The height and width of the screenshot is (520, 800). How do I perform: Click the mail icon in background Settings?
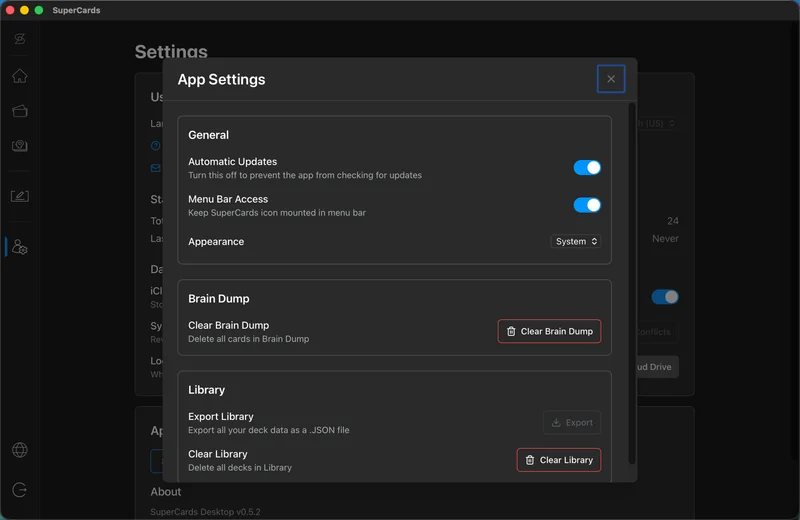click(156, 168)
